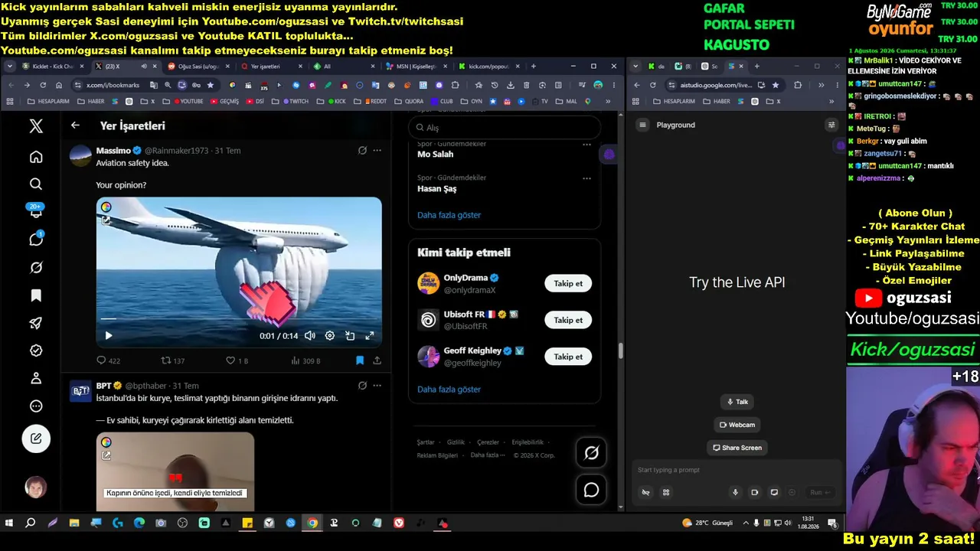The image size is (980, 551).
Task: Seek on the airplane video progress bar
Action: pos(239,319)
